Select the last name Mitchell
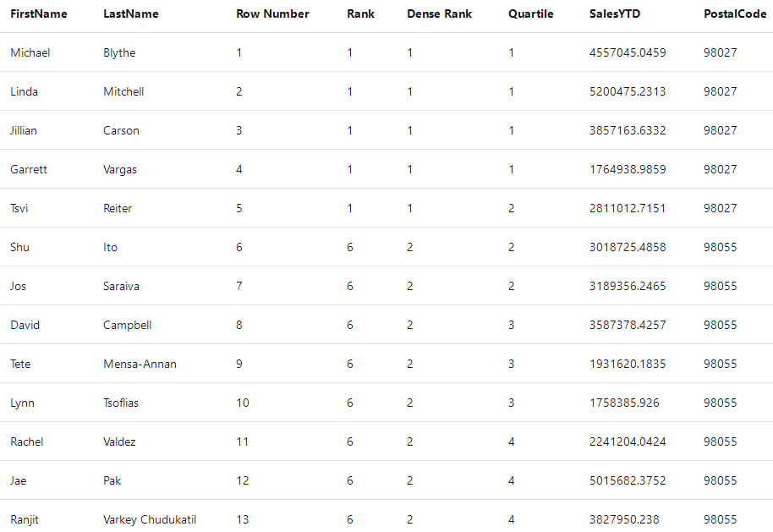 pos(123,91)
